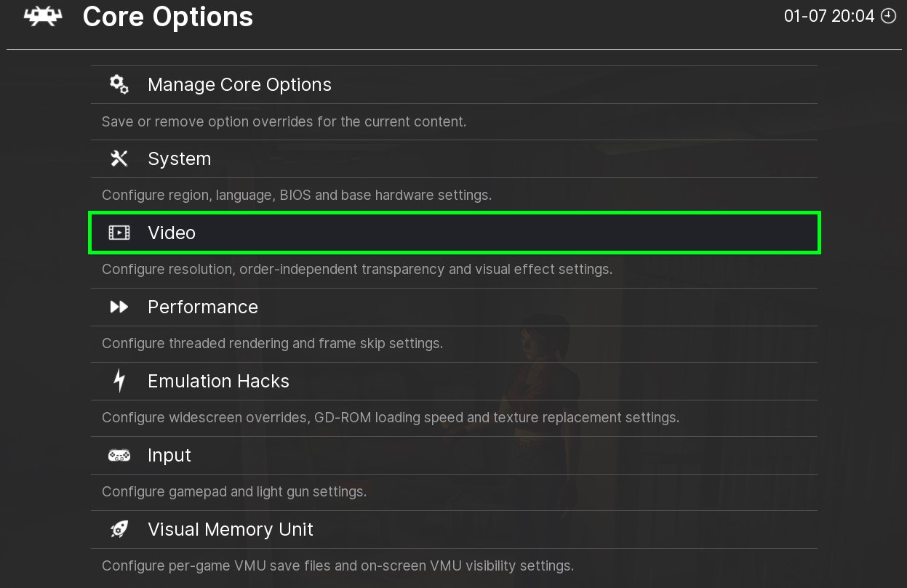This screenshot has width=907, height=588.
Task: Click the rocket Visual Memory Unit icon
Action: [x=119, y=529]
